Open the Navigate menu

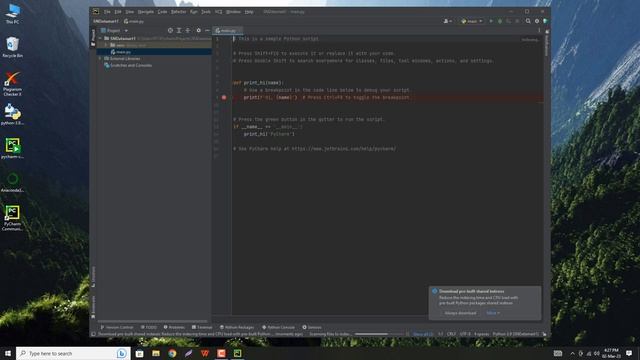click(x=146, y=12)
